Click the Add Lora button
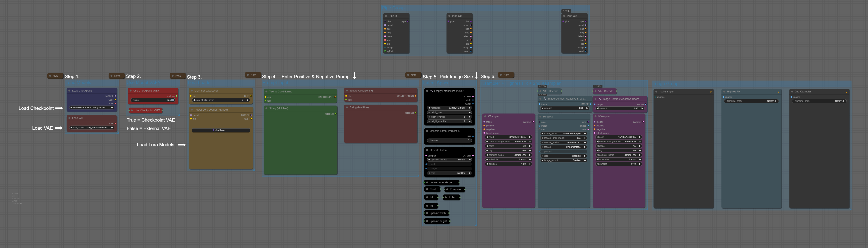 [221, 130]
